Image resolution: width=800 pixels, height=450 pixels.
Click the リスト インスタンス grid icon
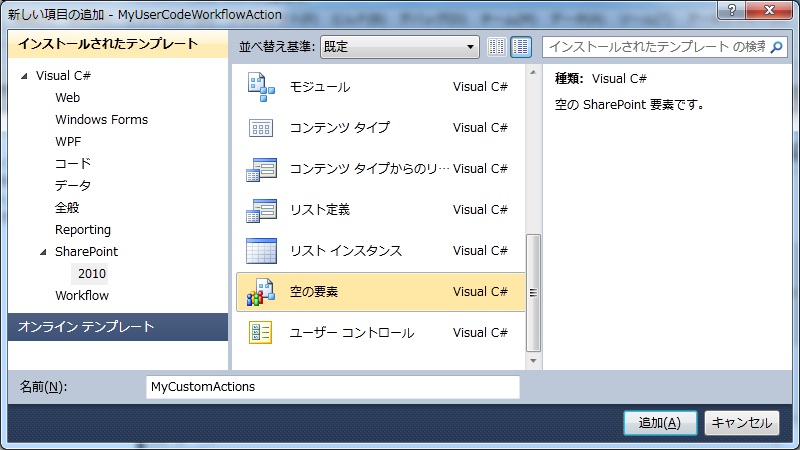click(261, 251)
